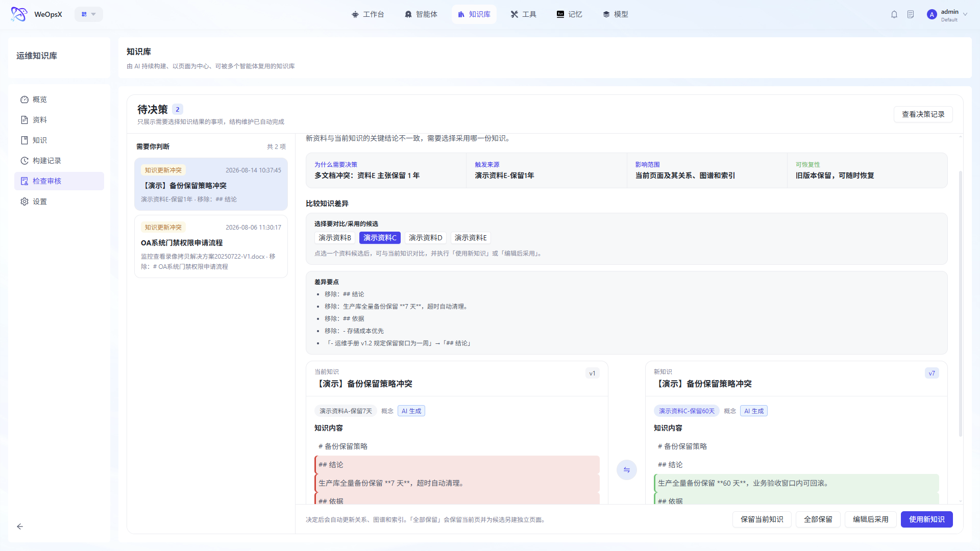Click the 演示资料E-保留1年 trigger source text
Screen dimensions: 980x551
[504, 176]
